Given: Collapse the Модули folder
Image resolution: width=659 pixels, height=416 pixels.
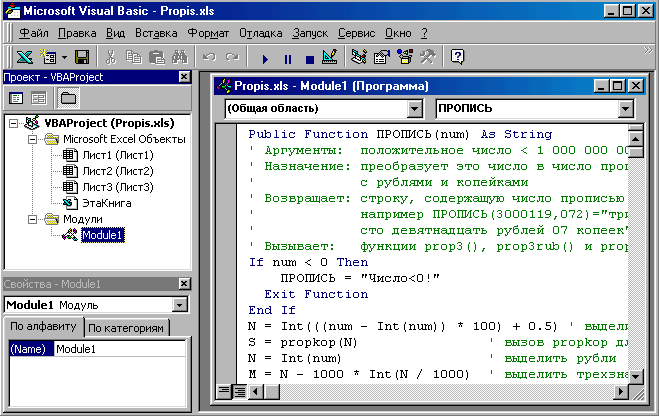Looking at the screenshot, I should [32, 219].
